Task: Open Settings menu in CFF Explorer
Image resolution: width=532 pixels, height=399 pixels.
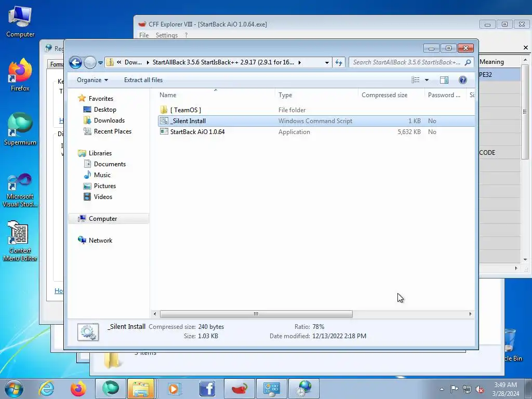Action: 167,35
